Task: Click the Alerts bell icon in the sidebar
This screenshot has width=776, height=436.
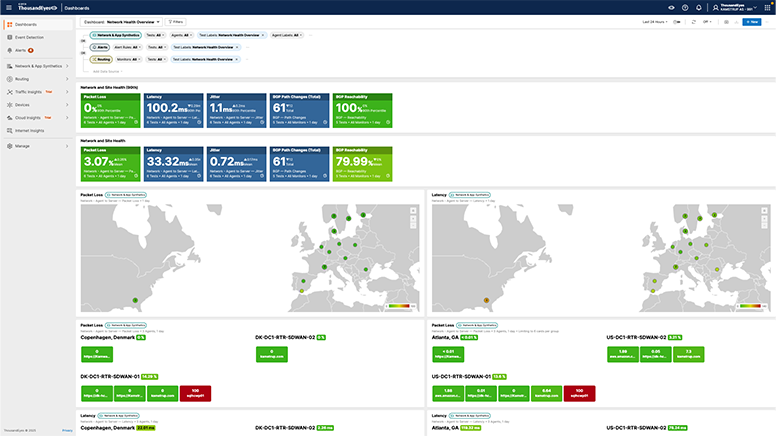Action: coord(8,49)
